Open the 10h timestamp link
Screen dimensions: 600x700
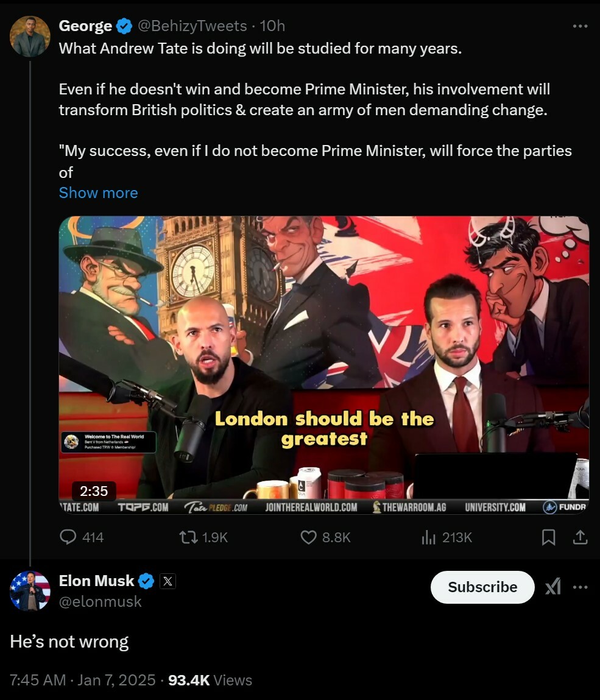[272, 26]
